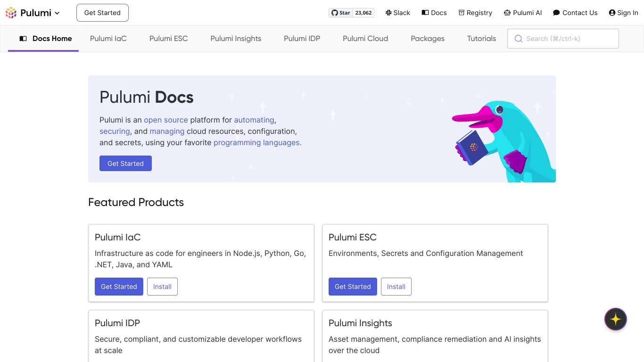
Task: Switch to the Pulumi IaC tab
Action: coord(108,39)
